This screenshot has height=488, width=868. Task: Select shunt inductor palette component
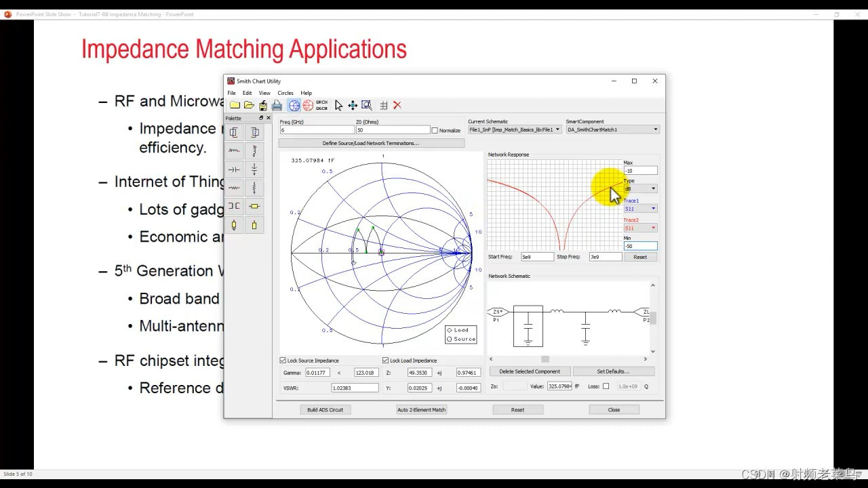(x=254, y=150)
